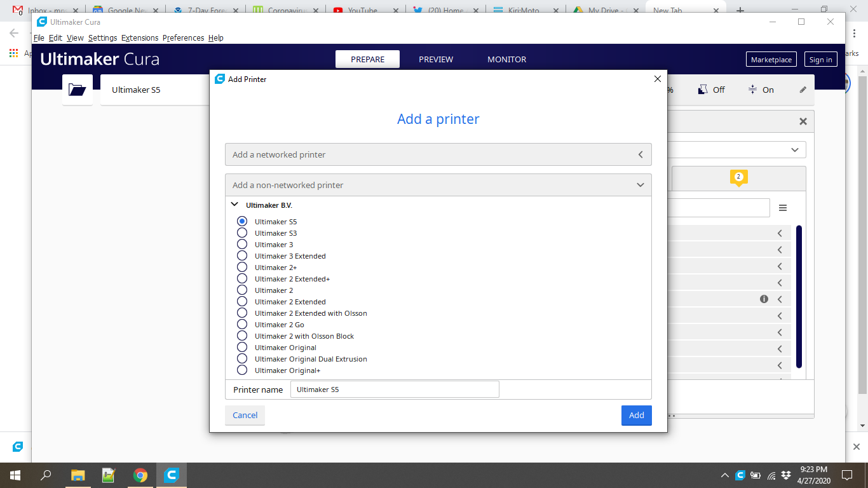The image size is (868, 488).
Task: Click the Dropbox tray icon
Action: coord(786,475)
